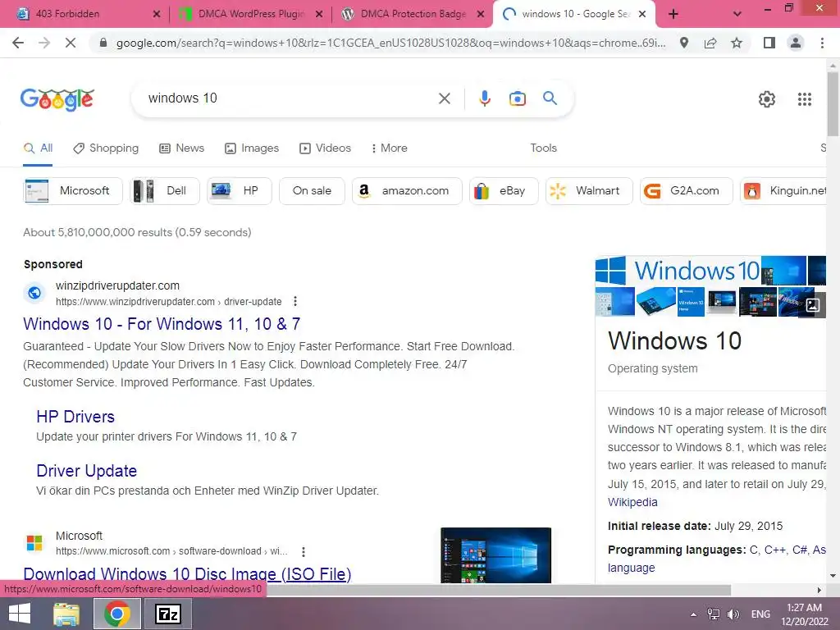Select the Images search filter
This screenshot has height=630, width=840.
pos(252,148)
